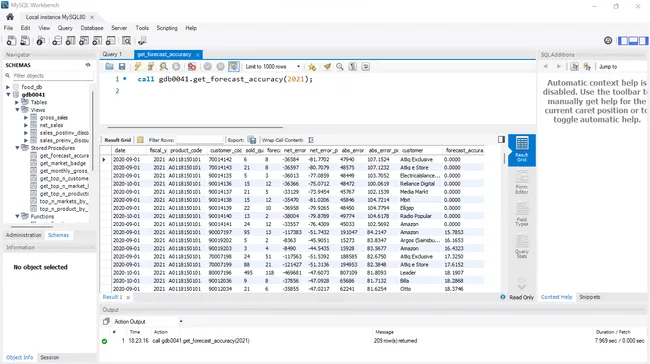650x364 pixels.
Task: Open the Database menu
Action: (x=92, y=28)
